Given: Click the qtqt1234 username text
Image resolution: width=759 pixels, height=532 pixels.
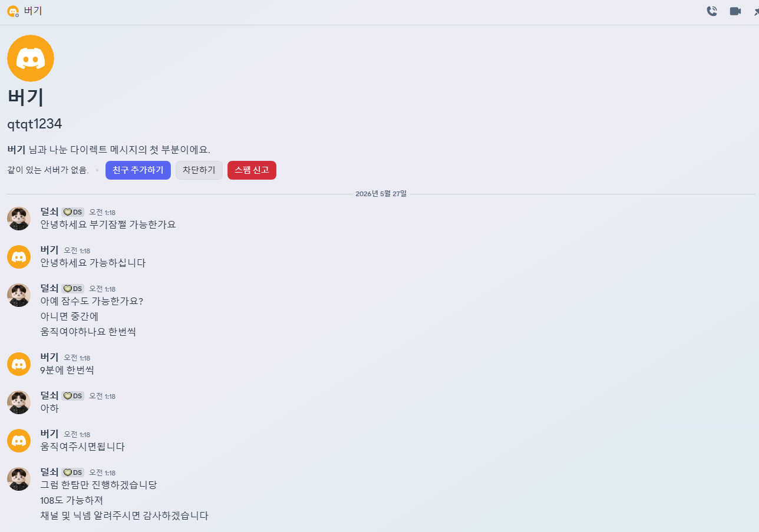Looking at the screenshot, I should pyautogui.click(x=35, y=124).
